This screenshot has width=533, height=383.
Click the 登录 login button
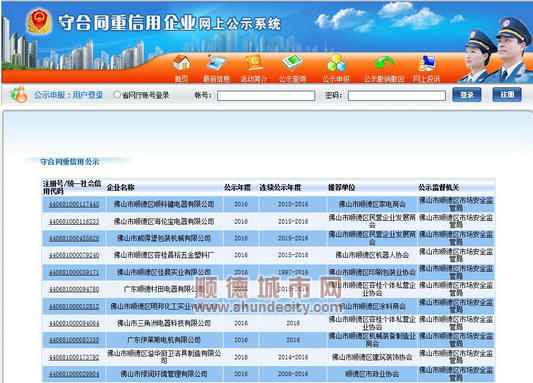pyautogui.click(x=467, y=95)
